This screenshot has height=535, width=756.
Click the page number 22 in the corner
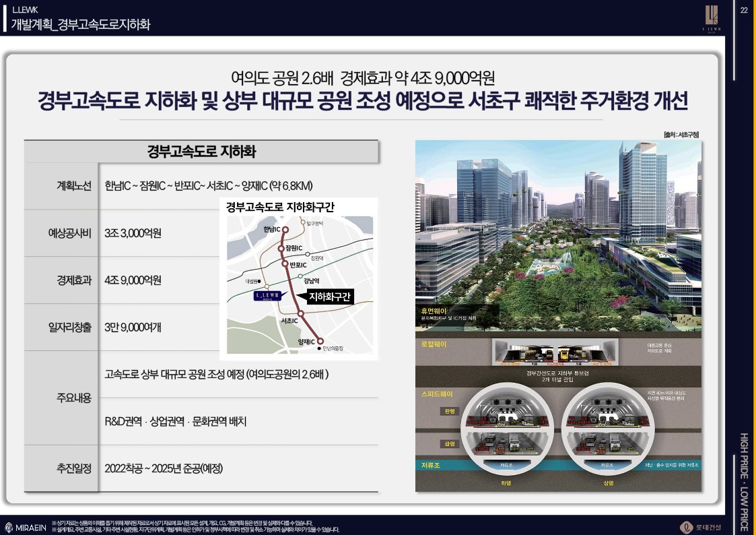pos(744,9)
